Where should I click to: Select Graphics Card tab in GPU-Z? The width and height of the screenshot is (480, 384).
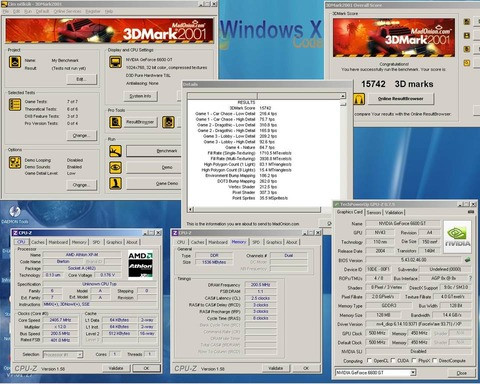coord(349,212)
